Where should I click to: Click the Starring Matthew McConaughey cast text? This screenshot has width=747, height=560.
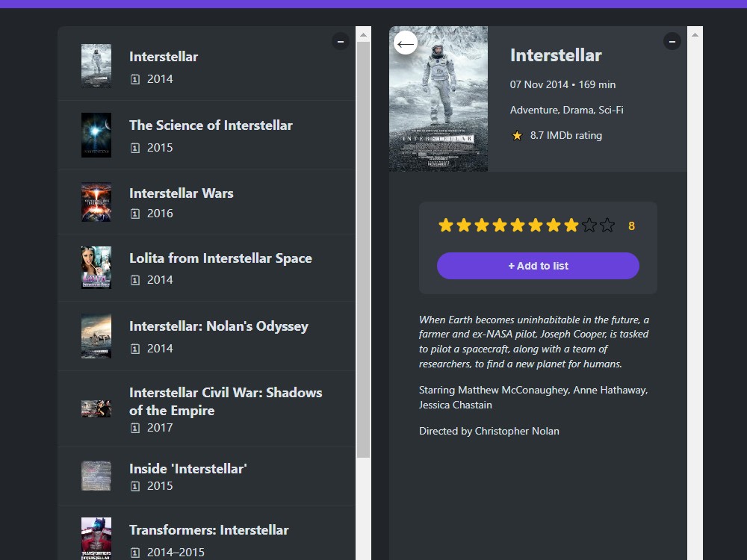click(x=533, y=397)
